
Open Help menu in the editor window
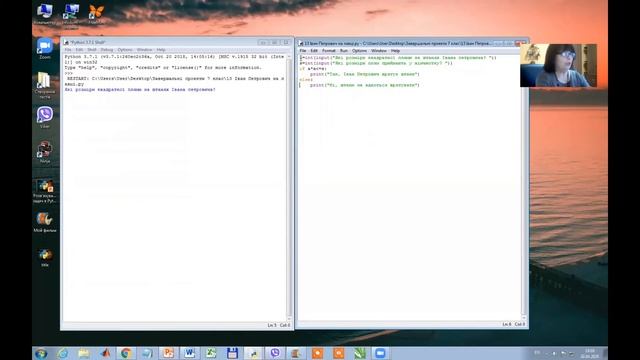pyautogui.click(x=395, y=51)
